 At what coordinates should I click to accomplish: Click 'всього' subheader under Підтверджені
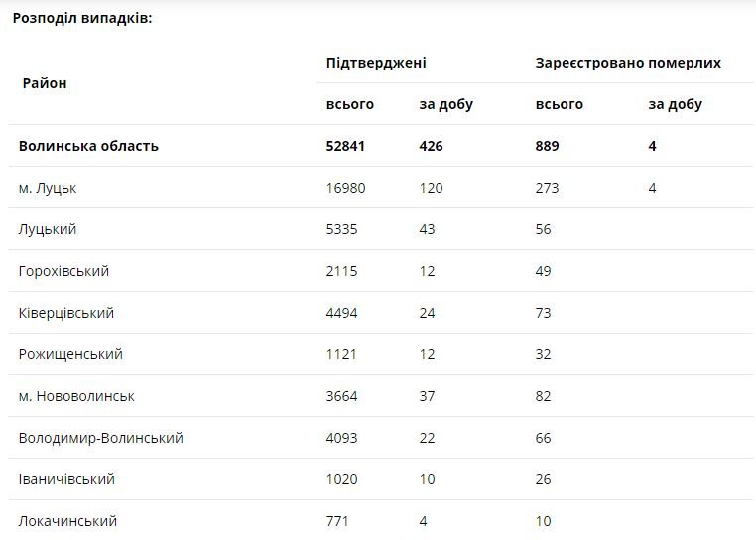(x=349, y=104)
